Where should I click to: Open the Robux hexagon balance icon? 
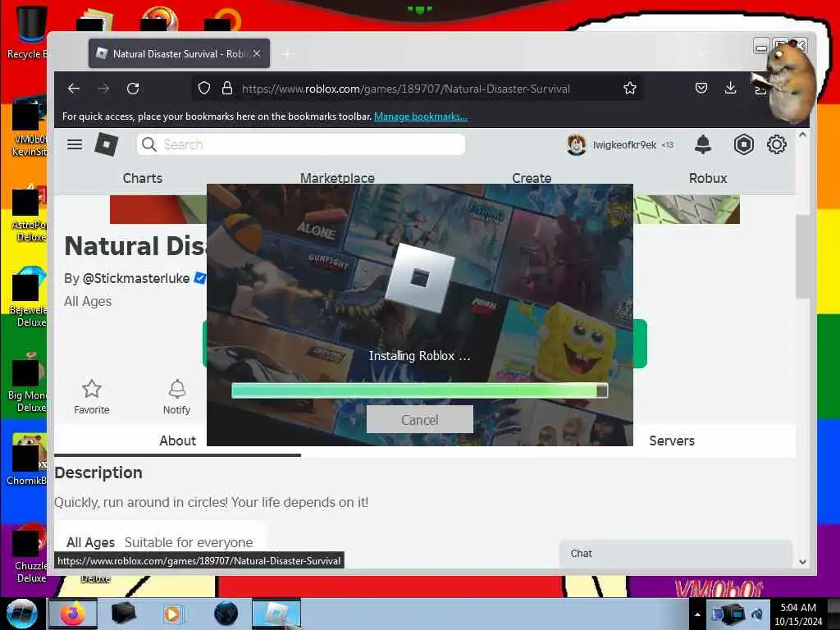point(743,144)
